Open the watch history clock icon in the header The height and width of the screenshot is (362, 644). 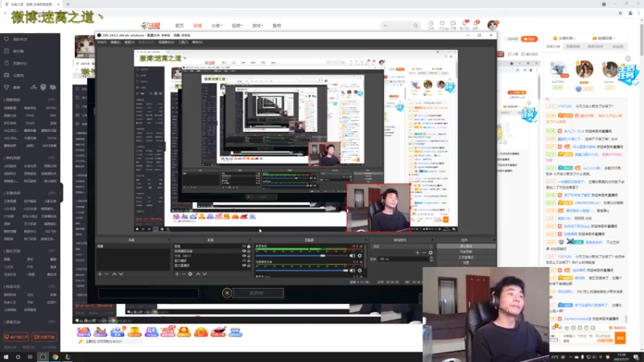[x=431, y=24]
